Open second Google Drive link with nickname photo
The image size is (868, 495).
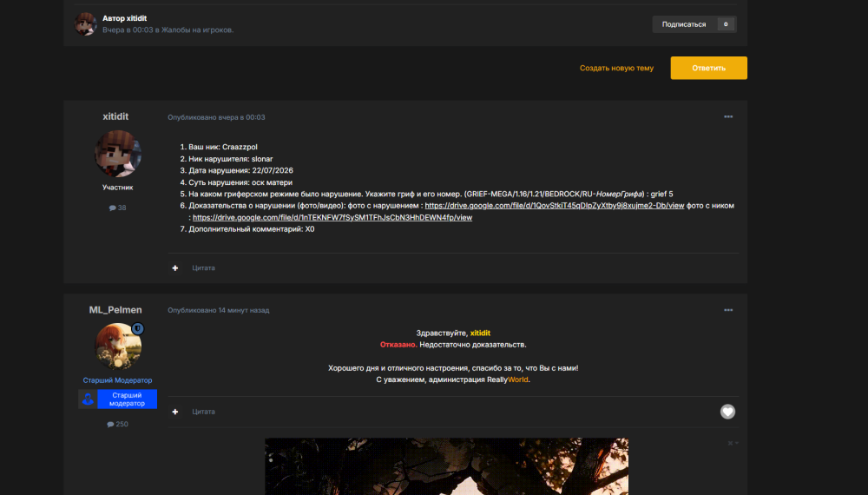[x=332, y=218]
